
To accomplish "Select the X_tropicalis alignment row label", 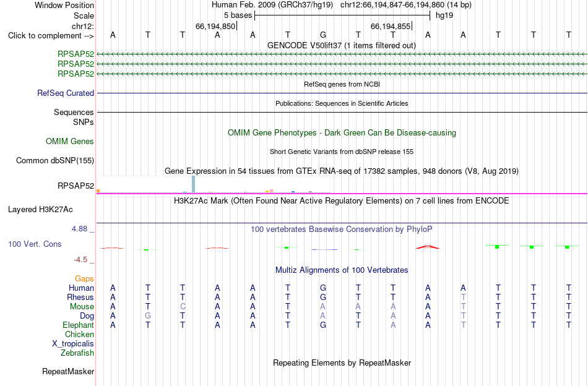I will click(73, 344).
